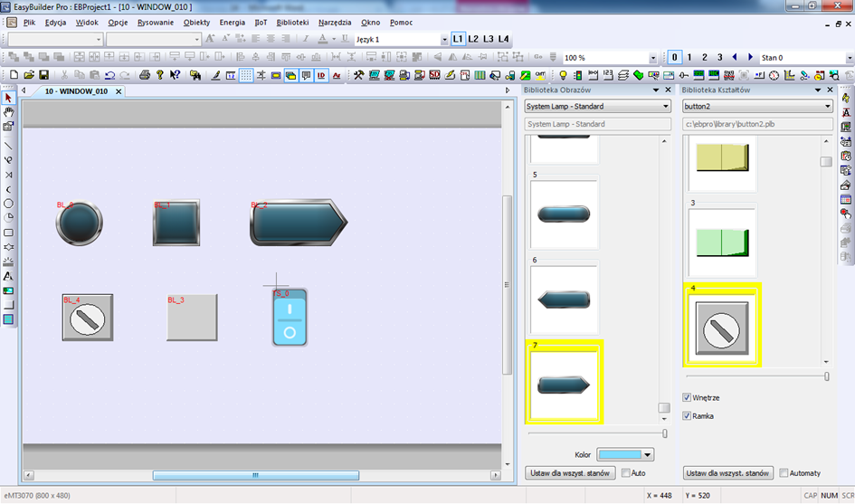
Task: Click 'Ustaw dla wszyst. stanów' under shape library
Action: click(728, 473)
